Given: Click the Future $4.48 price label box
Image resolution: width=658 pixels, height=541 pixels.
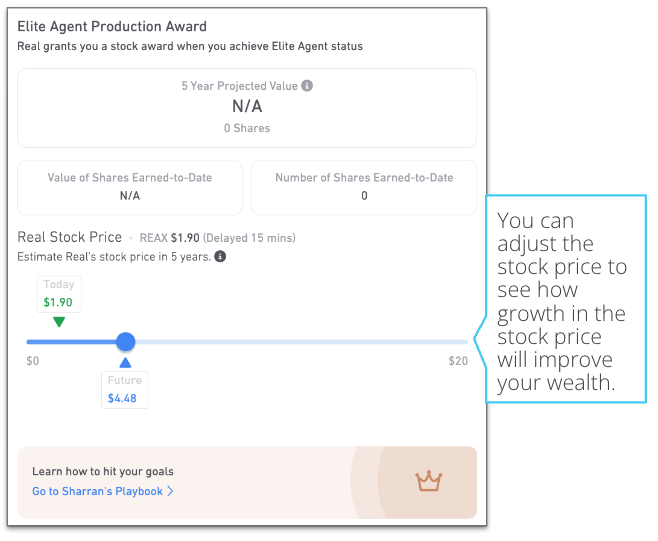Looking at the screenshot, I should tap(125, 390).
